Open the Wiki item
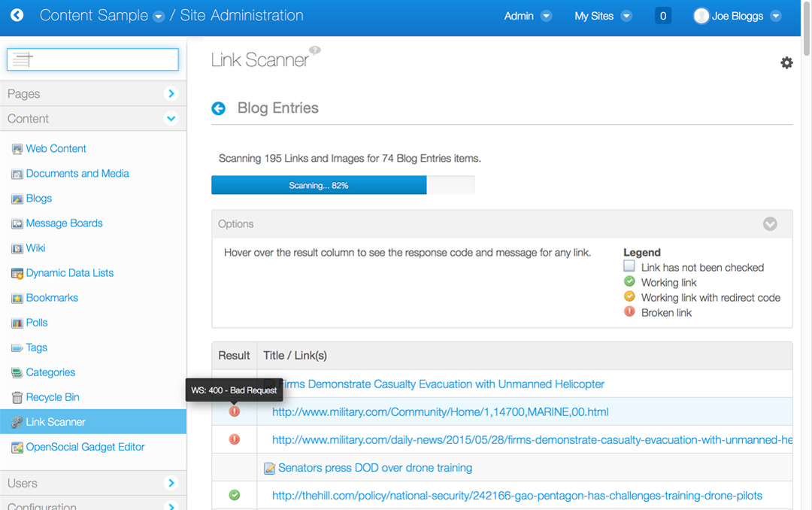 (36, 248)
